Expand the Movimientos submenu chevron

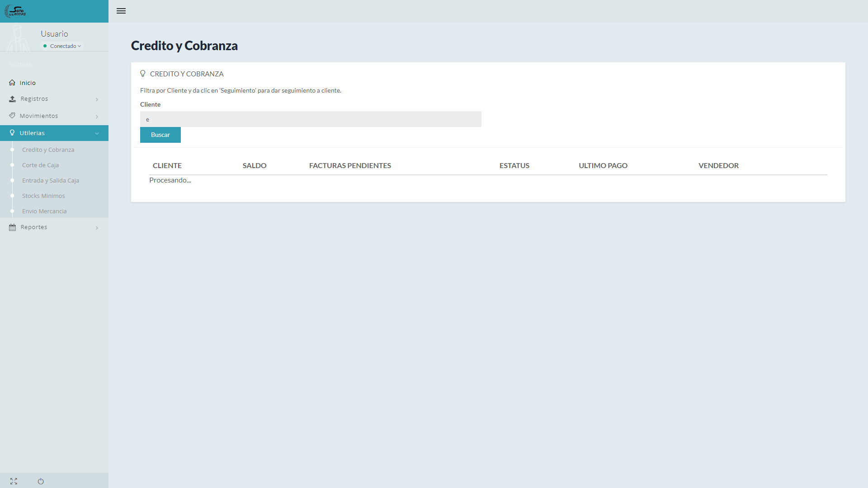[x=97, y=117]
